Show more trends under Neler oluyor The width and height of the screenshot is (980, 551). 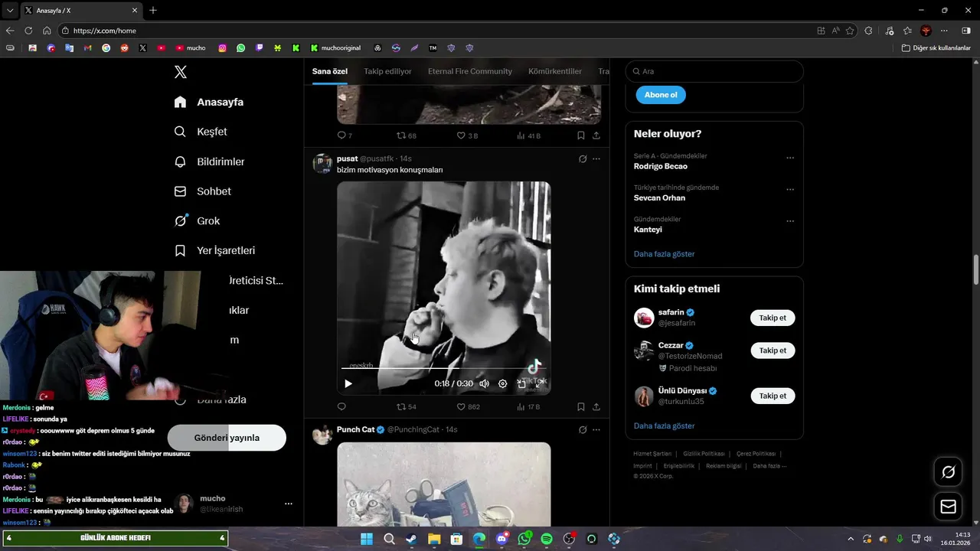pyautogui.click(x=664, y=253)
